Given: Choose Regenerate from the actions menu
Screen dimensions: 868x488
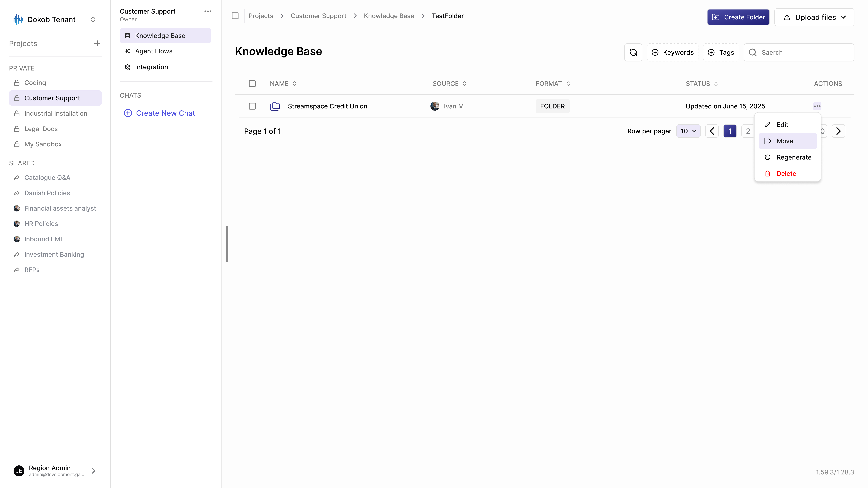Looking at the screenshot, I should (788, 157).
